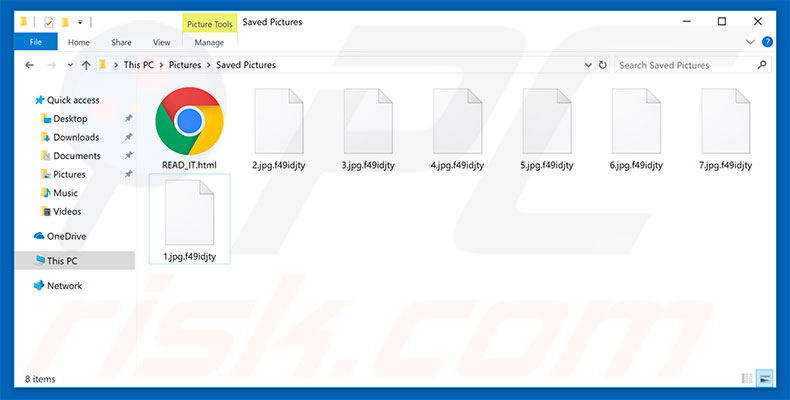Open the Manage ribbon tab
The width and height of the screenshot is (790, 400).
point(209,42)
